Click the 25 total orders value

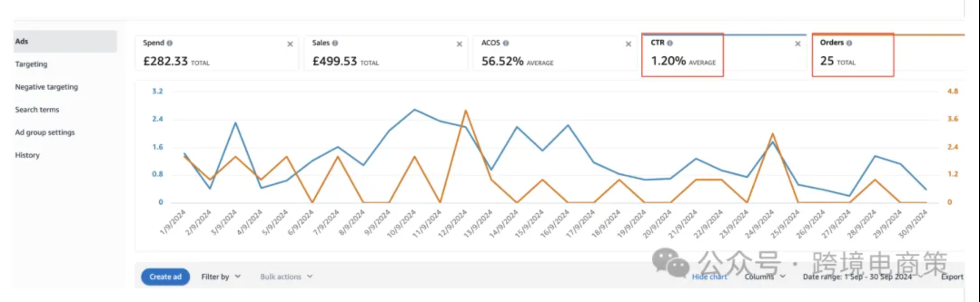[827, 61]
